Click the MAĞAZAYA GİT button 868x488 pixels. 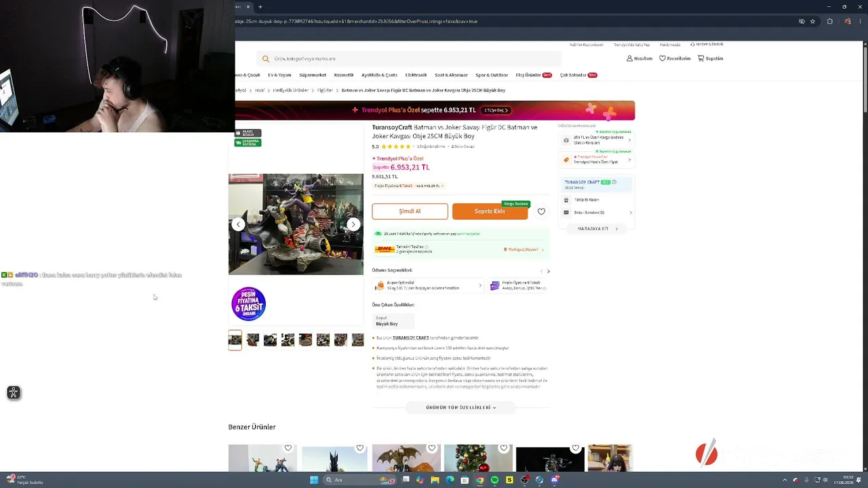tap(597, 229)
